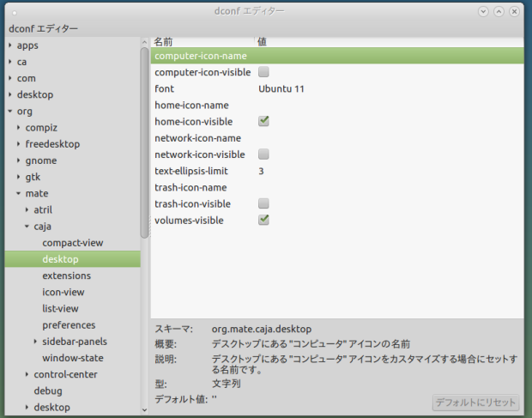This screenshot has height=418, width=532.
Task: Click the Ubuntu 11 font value
Action: pyautogui.click(x=281, y=88)
